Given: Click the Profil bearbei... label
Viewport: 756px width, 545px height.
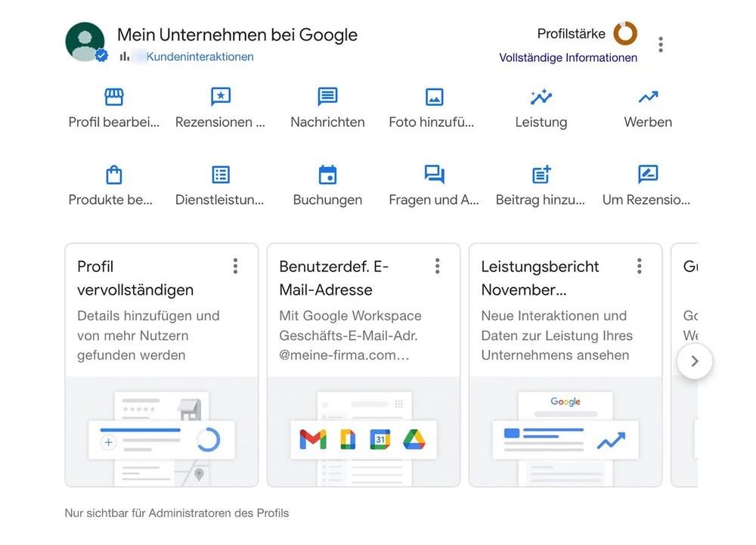Looking at the screenshot, I should click(114, 122).
